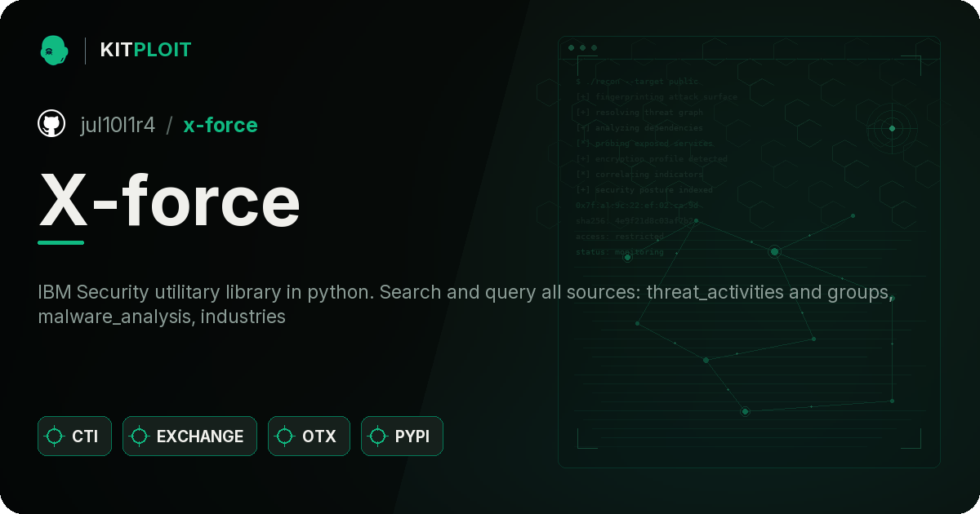980x514 pixels.
Task: Click the crosshair icon in EXCHANGE tag
Action: point(140,436)
